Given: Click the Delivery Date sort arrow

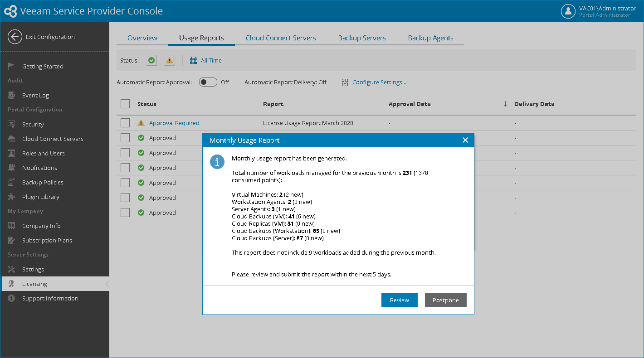Looking at the screenshot, I should (506, 104).
